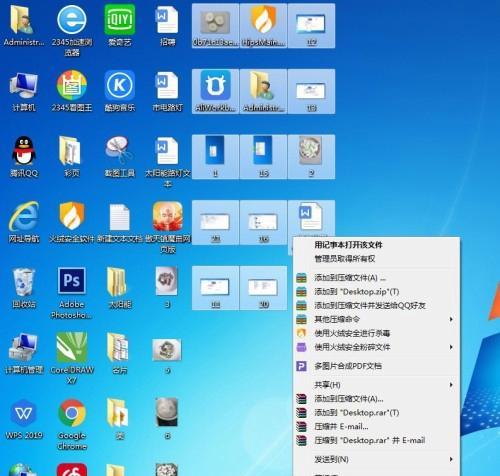Image resolution: width=500 pixels, height=476 pixels.
Task: Launch 火绒安全软件 desktop shortcut
Action: click(72, 216)
